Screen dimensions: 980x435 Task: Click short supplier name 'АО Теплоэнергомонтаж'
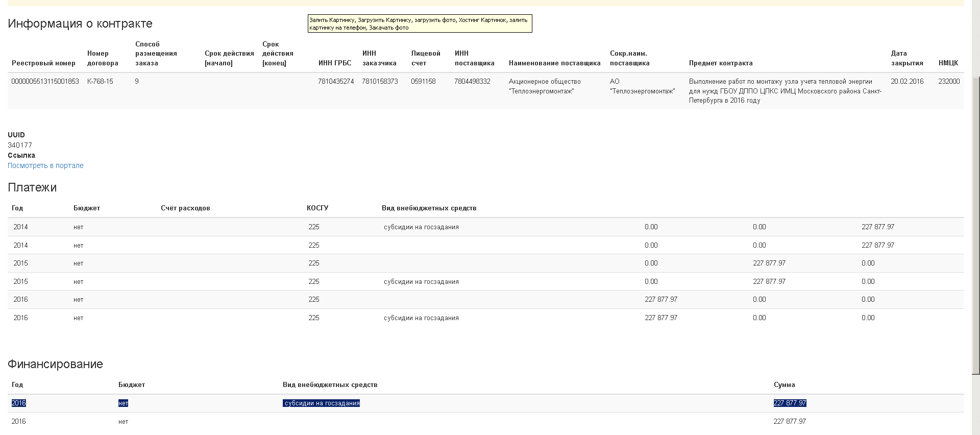click(642, 86)
